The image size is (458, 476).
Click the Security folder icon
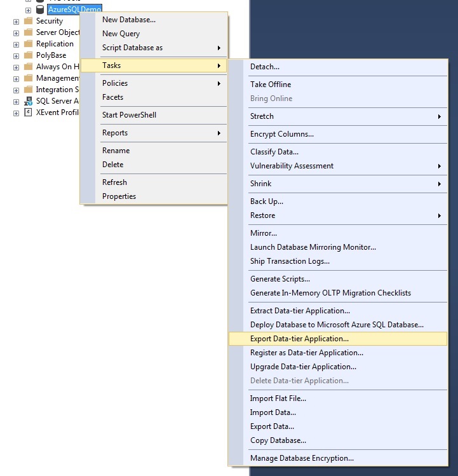tap(28, 21)
